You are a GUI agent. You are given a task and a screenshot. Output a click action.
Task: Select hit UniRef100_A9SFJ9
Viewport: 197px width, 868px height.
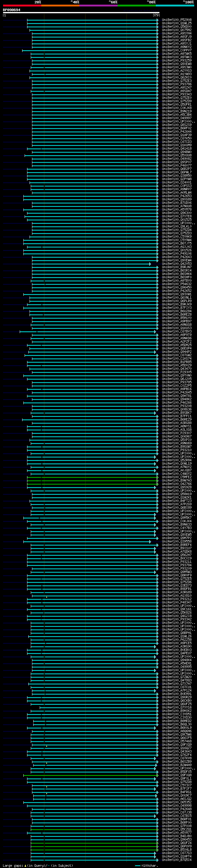[176, 37]
